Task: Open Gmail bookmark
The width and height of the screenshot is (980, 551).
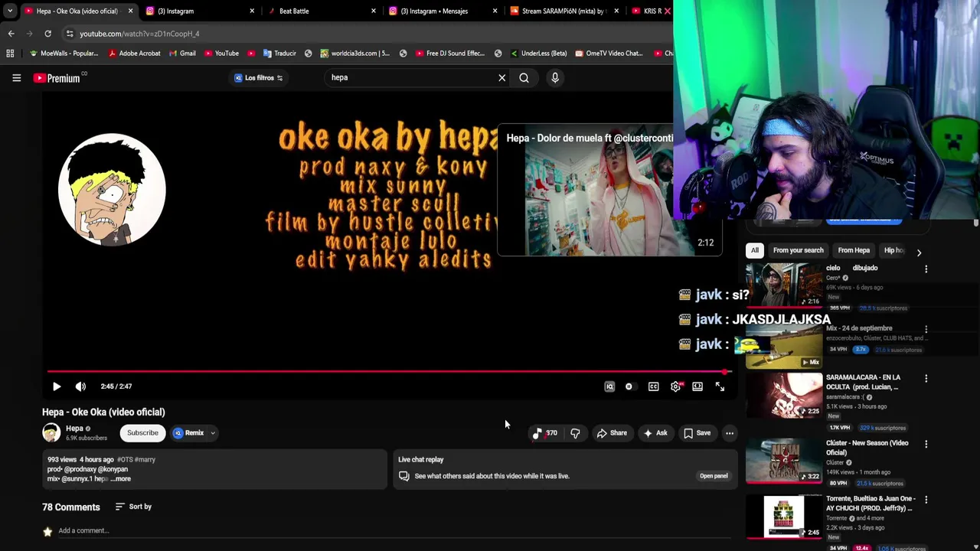Action: click(181, 53)
